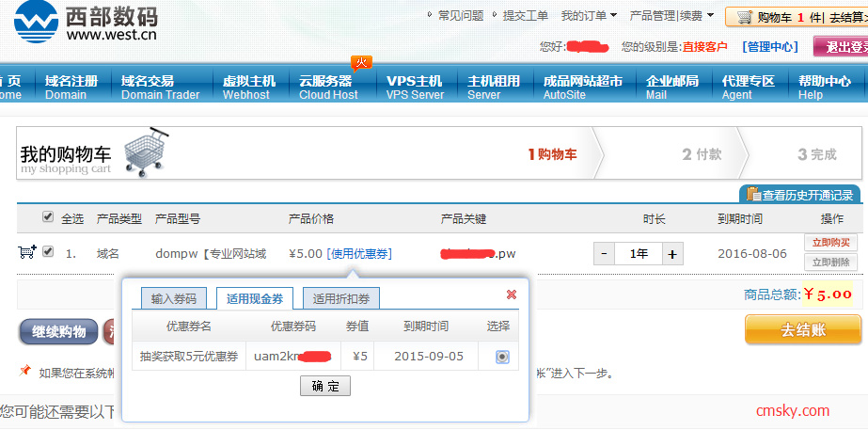Close the coupon popup with red X
The image size is (868, 430).
click(512, 295)
